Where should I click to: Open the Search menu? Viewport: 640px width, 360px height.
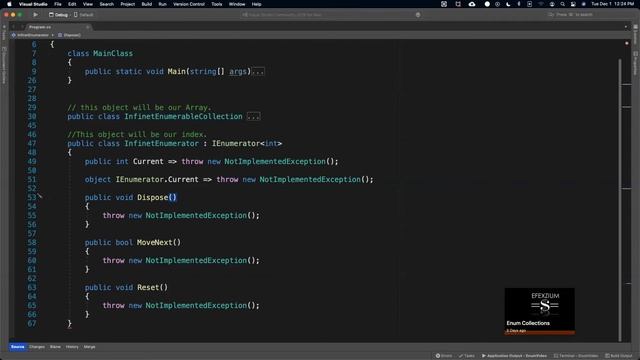click(x=107, y=4)
